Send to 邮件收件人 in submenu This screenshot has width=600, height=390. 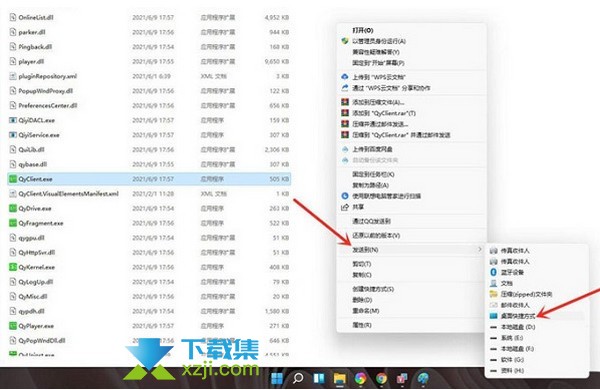point(515,305)
